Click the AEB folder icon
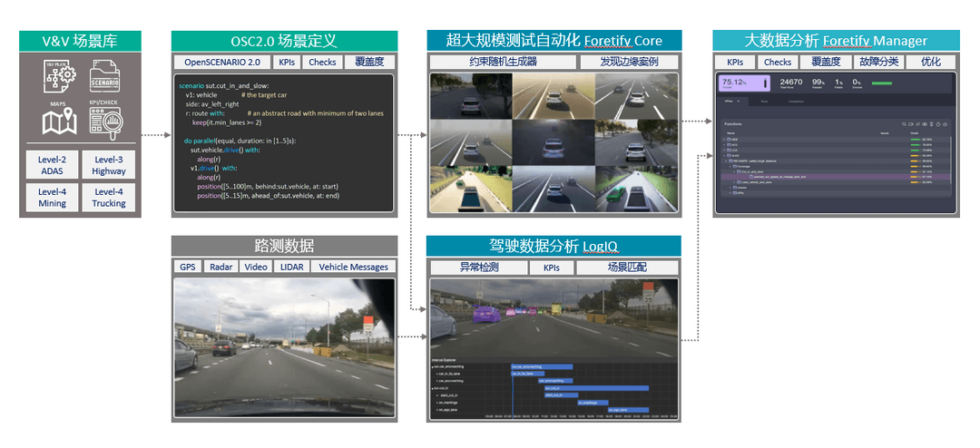The image size is (980, 448). pyautogui.click(x=729, y=140)
